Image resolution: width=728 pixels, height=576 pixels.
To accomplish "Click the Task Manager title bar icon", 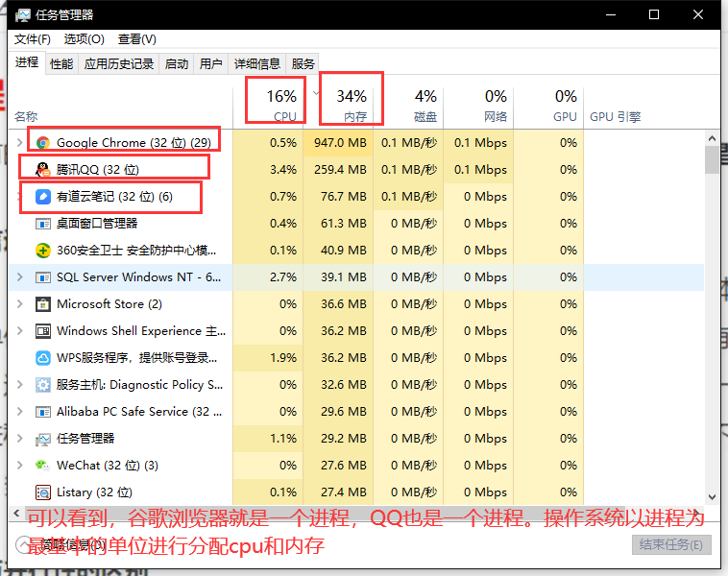I will (x=23, y=15).
